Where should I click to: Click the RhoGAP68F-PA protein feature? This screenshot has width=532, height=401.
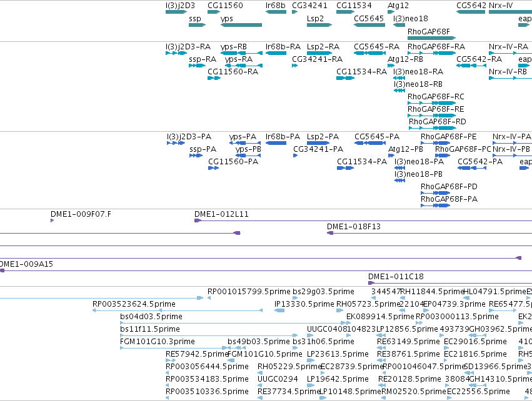pos(435,205)
